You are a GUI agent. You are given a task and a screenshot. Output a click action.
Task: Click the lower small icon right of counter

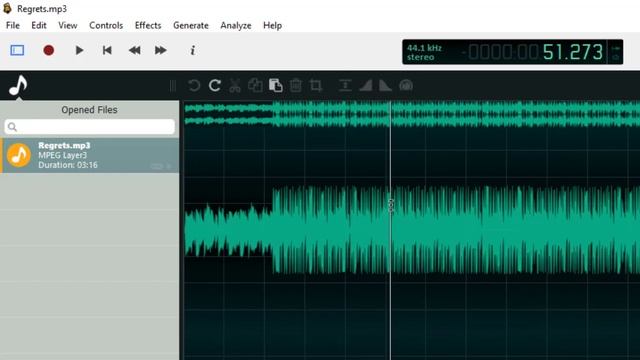tap(616, 58)
